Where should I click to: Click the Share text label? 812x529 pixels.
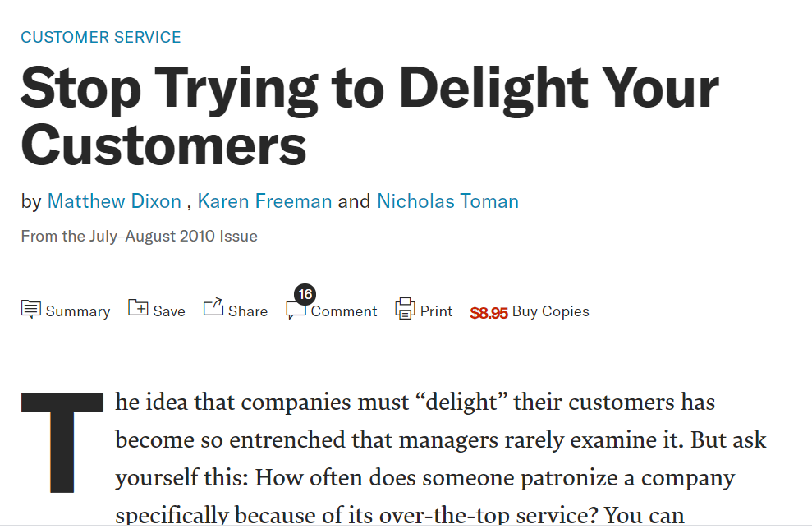248,311
